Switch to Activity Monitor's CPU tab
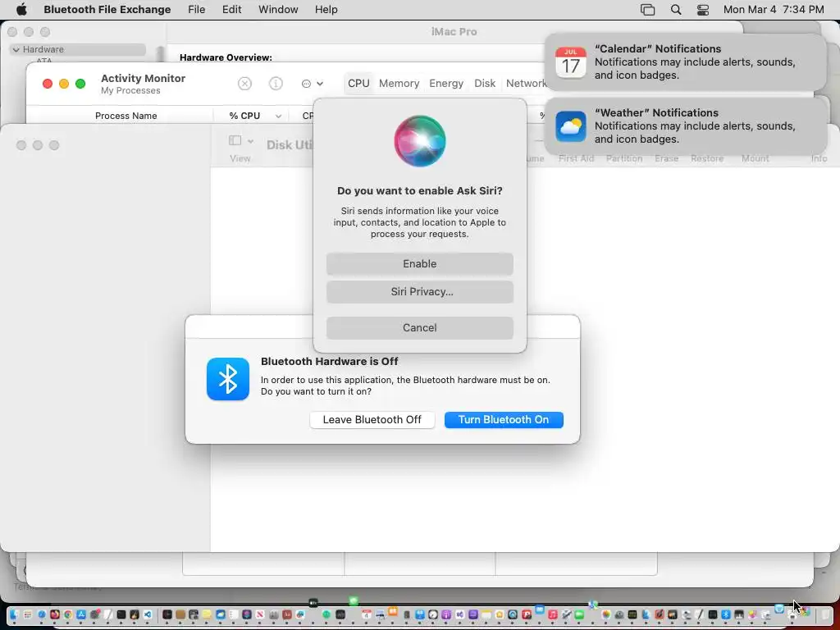840x630 pixels. click(358, 83)
